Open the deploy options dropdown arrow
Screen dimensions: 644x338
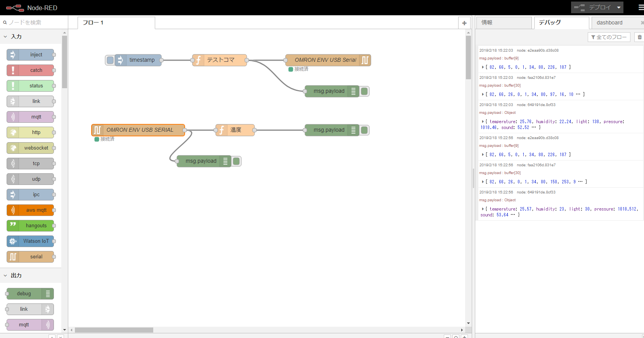tap(619, 7)
